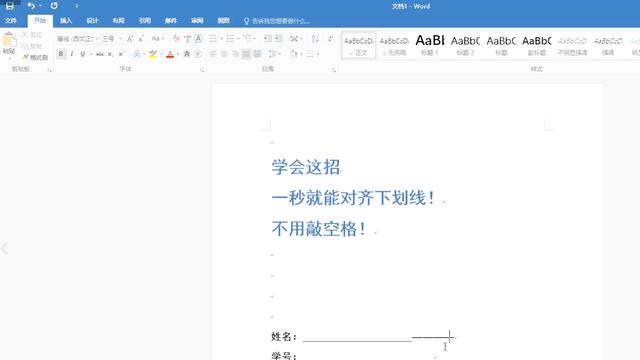Apply the yellow text highlight color
The width and height of the screenshot is (640, 360).
[153, 54]
